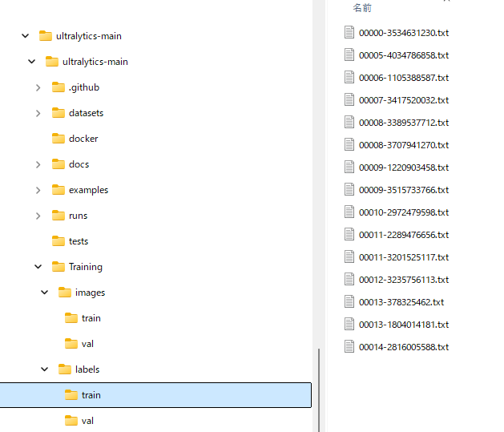The height and width of the screenshot is (432, 504).
Task: Select file name 00010-2972479598.txt
Action: click(404, 212)
